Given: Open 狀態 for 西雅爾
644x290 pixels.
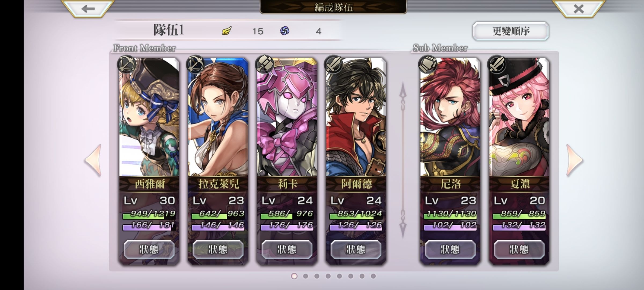Looking at the screenshot, I should 149,249.
